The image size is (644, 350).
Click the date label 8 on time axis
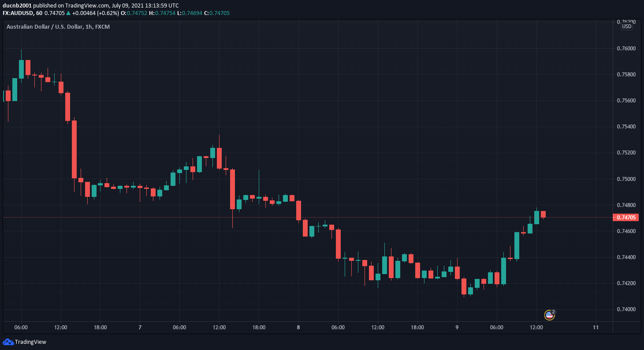[x=298, y=327]
